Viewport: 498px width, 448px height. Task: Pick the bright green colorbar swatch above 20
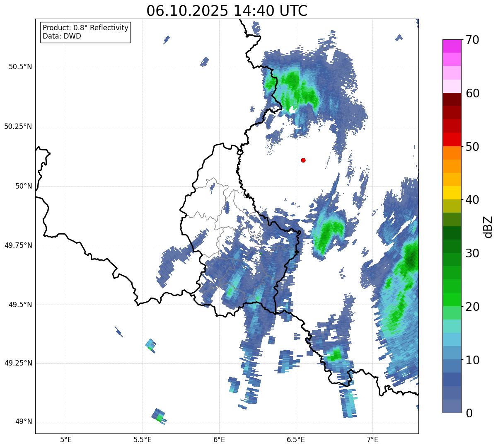point(452,300)
